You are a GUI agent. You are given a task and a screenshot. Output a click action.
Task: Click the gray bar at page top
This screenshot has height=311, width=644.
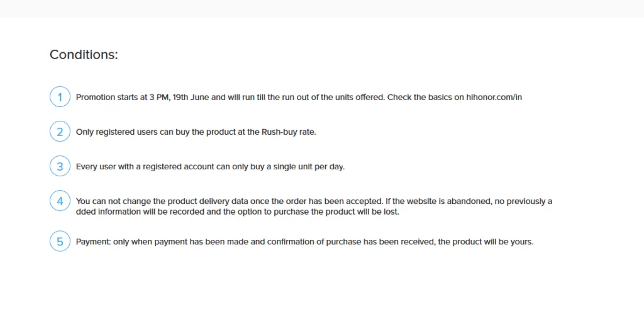(322, 8)
